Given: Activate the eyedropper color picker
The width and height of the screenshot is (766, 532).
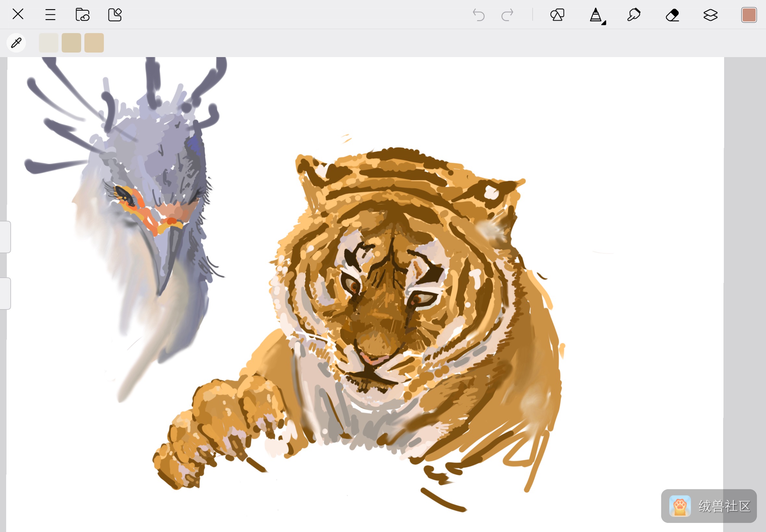Looking at the screenshot, I should [16, 43].
